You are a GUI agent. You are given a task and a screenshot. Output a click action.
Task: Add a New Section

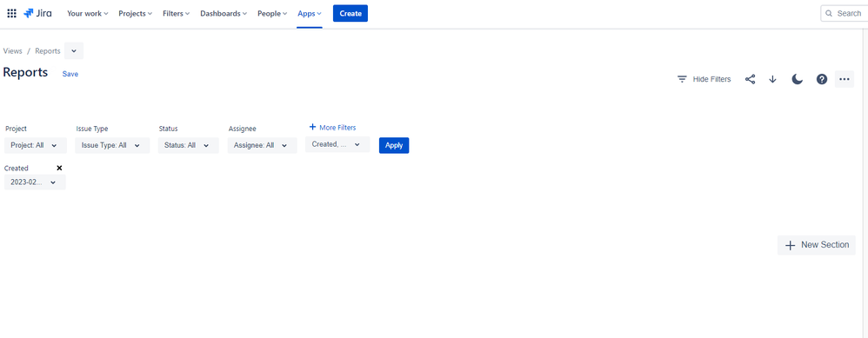click(817, 245)
